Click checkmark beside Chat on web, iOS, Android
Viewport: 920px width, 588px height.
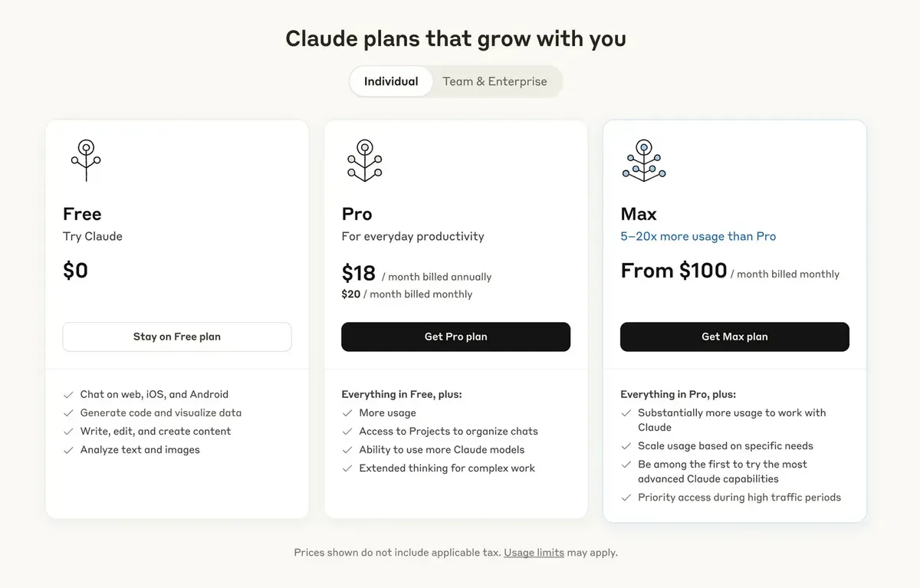pyautogui.click(x=68, y=395)
